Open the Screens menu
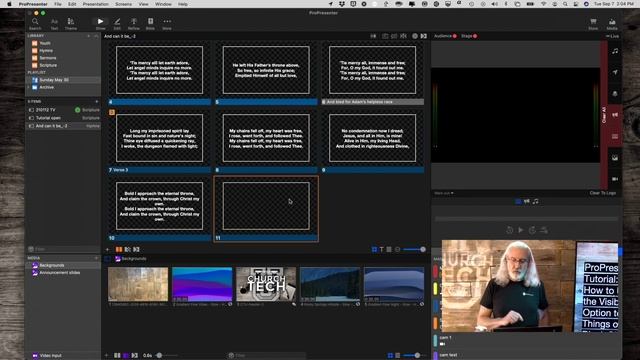Viewport: 640px width, 360px height. coord(123,4)
